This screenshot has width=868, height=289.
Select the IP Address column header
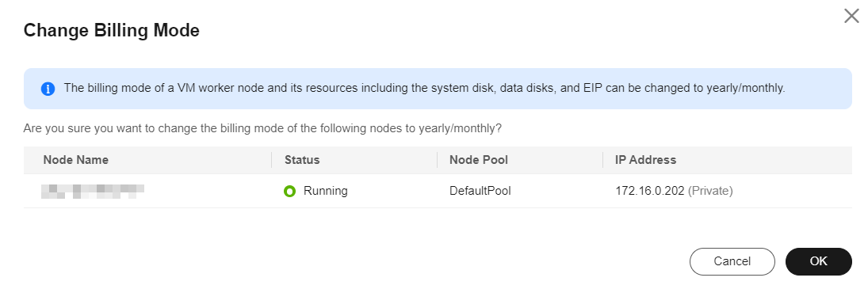click(645, 160)
